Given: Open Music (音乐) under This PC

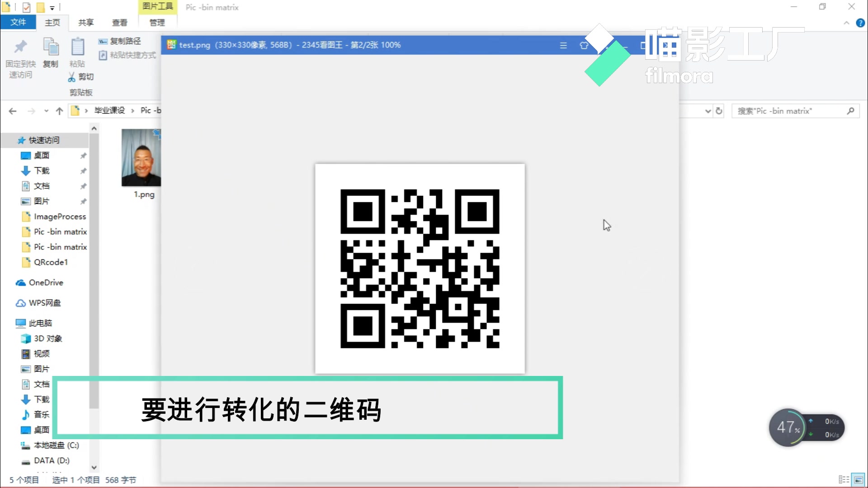Looking at the screenshot, I should pyautogui.click(x=36, y=414).
